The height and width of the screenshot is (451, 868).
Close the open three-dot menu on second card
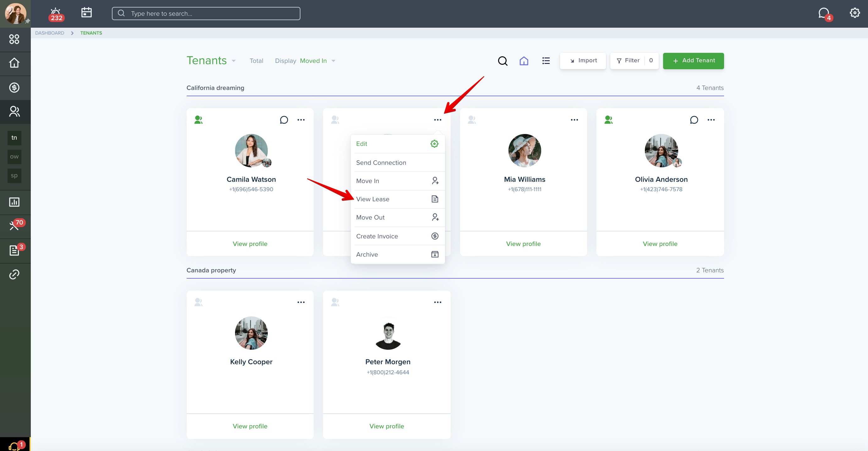(x=437, y=120)
